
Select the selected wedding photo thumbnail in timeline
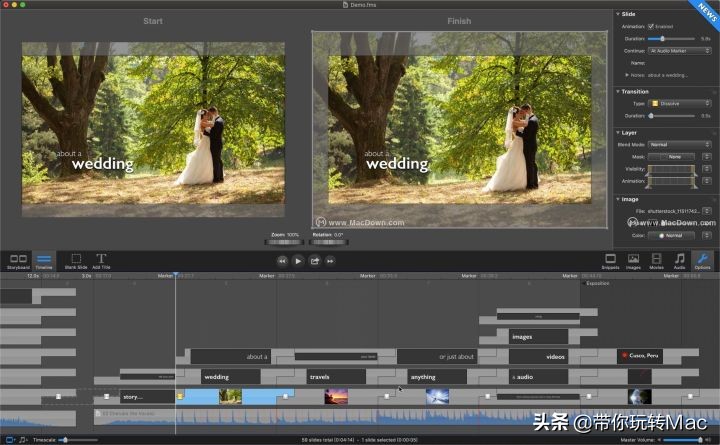coord(231,396)
